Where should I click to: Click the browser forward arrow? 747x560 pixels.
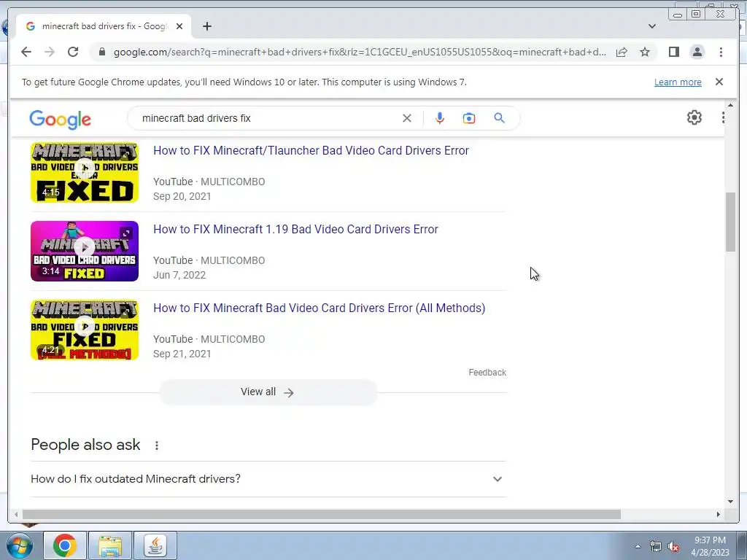pyautogui.click(x=50, y=52)
